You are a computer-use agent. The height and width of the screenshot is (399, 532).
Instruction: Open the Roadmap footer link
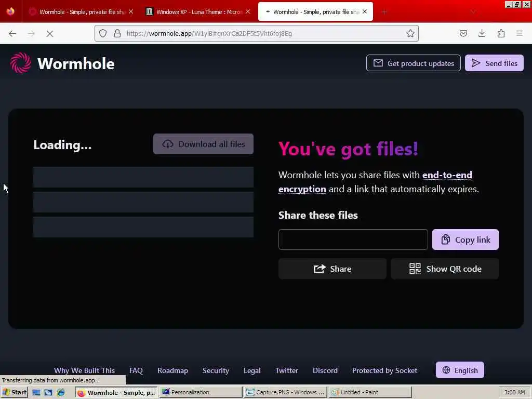coord(172,370)
